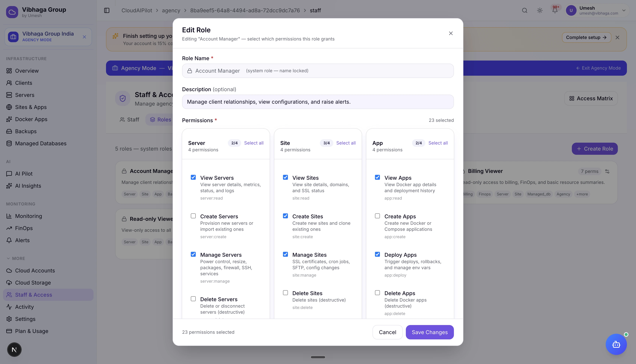Click the shield icon next to Staff & Access heading
This screenshot has height=364, width=636.
[x=122, y=98]
